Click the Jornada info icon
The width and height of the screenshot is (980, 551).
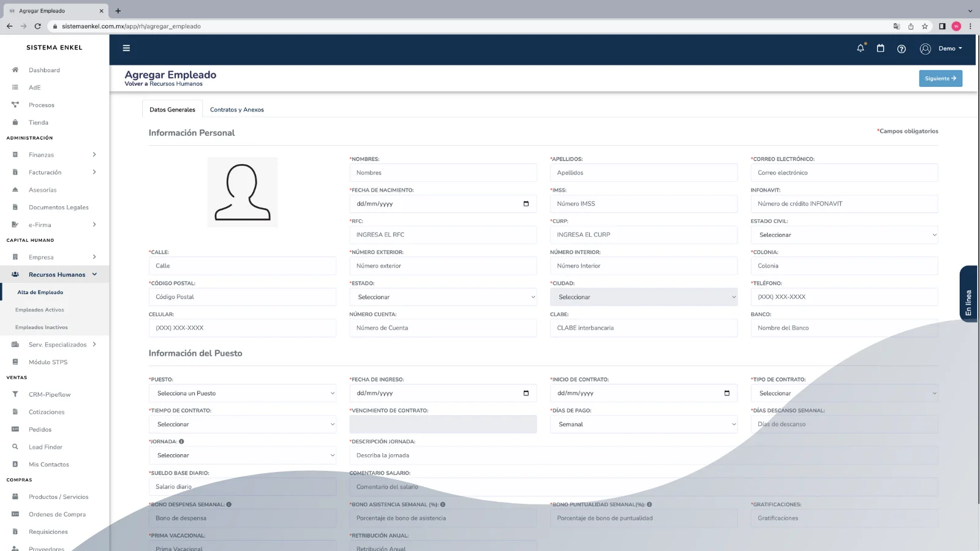pyautogui.click(x=181, y=441)
